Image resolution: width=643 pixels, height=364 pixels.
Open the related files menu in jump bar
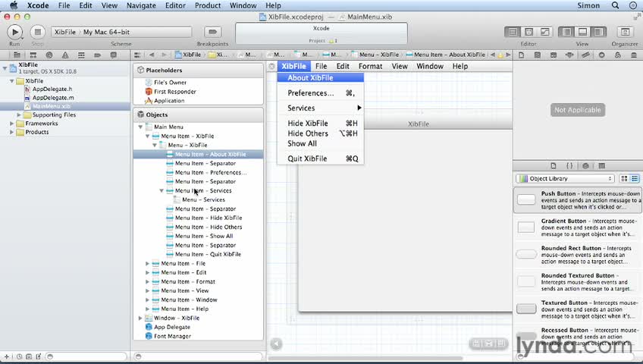(137, 55)
